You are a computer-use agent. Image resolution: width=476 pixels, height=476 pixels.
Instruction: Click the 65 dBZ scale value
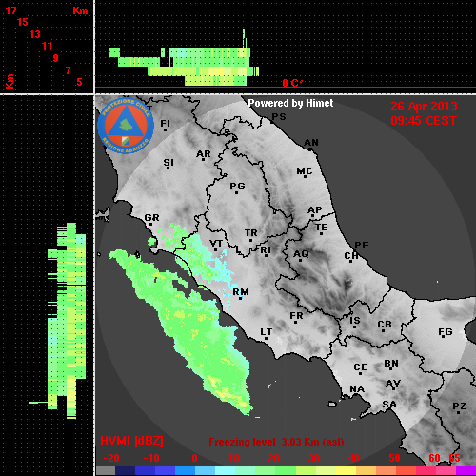(x=454, y=458)
